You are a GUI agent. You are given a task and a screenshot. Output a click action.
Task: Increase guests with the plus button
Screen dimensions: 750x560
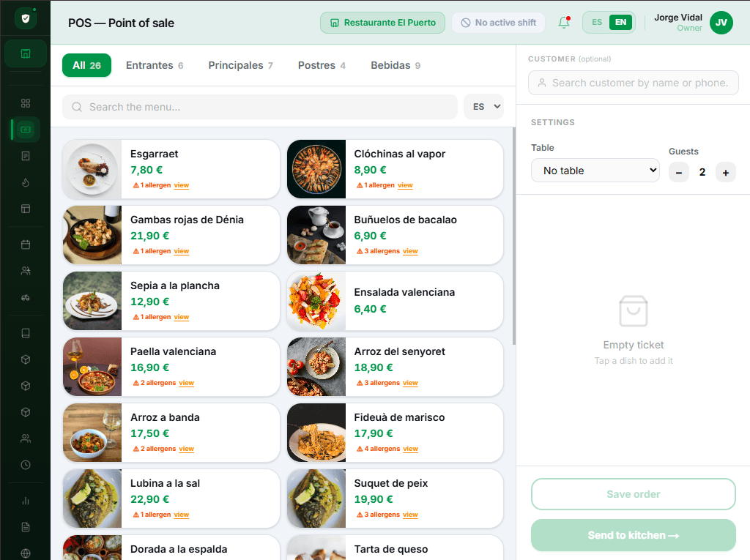726,173
